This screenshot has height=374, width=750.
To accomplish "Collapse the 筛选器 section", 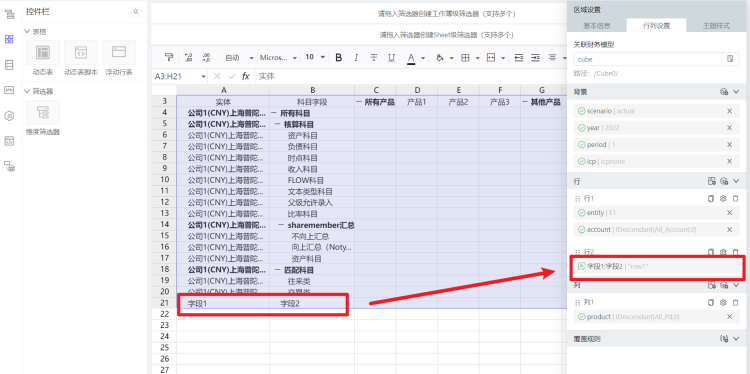I will tap(27, 91).
